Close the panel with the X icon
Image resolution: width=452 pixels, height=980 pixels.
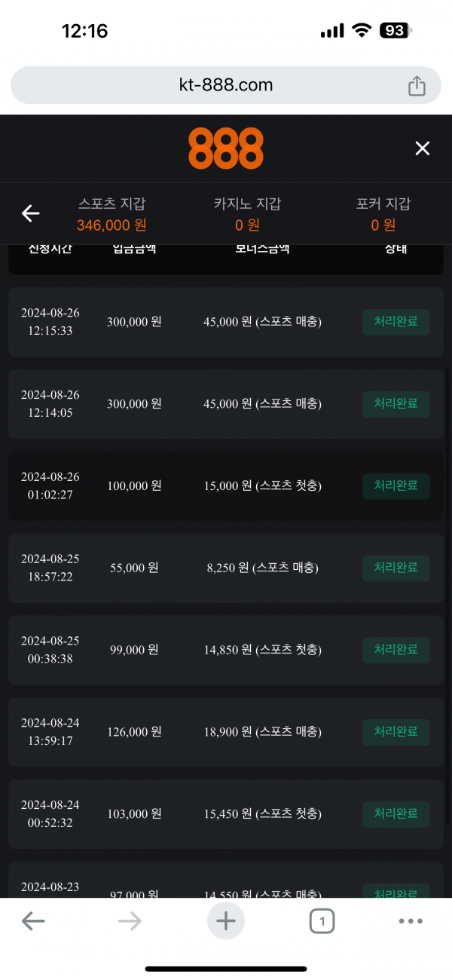423,149
